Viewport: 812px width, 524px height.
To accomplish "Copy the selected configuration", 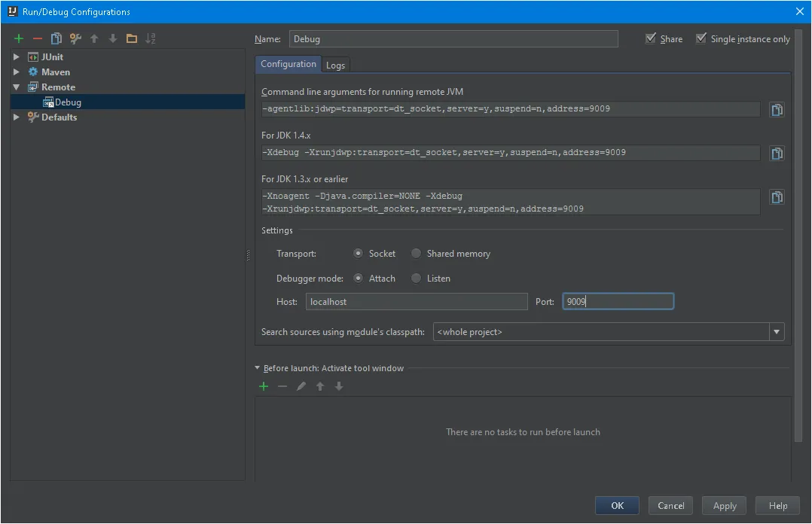I will pyautogui.click(x=56, y=38).
